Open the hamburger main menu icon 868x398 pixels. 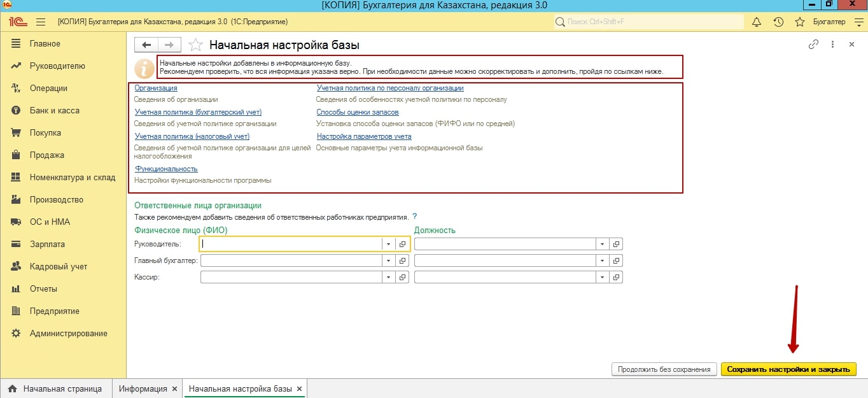point(41,22)
